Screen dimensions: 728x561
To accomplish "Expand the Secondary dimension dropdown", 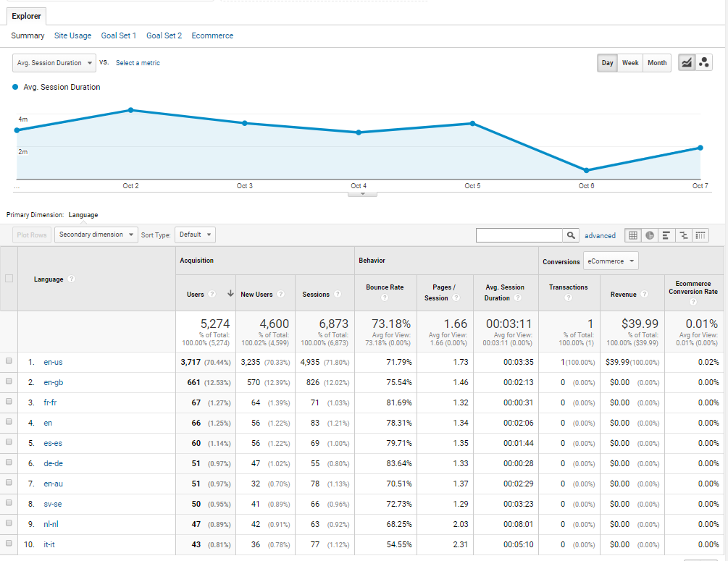I will [96, 235].
